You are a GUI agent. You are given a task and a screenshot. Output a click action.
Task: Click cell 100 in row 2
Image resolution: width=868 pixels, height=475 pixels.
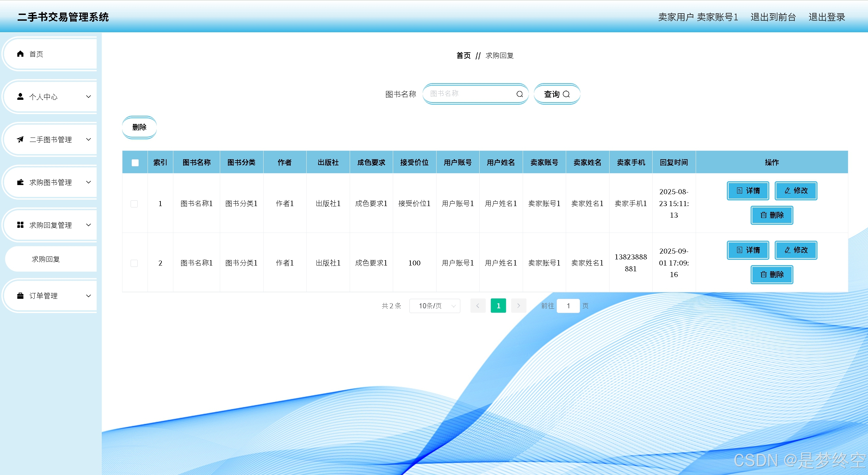coord(414,263)
